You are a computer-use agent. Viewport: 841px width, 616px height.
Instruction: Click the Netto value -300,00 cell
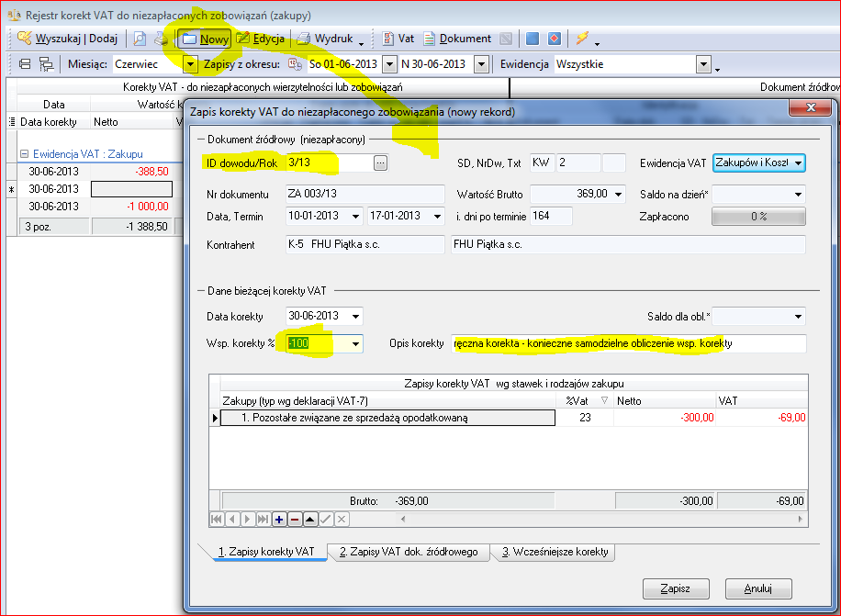click(665, 418)
